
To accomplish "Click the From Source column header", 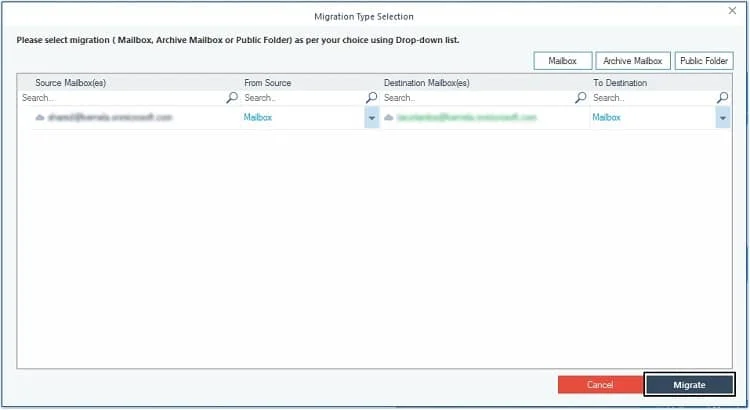I will (x=267, y=83).
